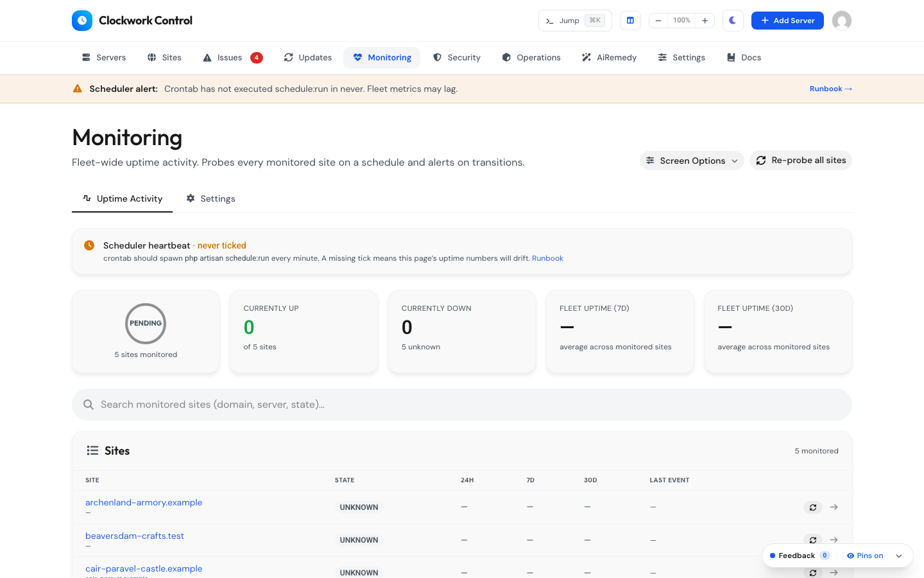This screenshot has height=578, width=924.
Task: Click the Clockwork Control clock logo
Action: 82,21
